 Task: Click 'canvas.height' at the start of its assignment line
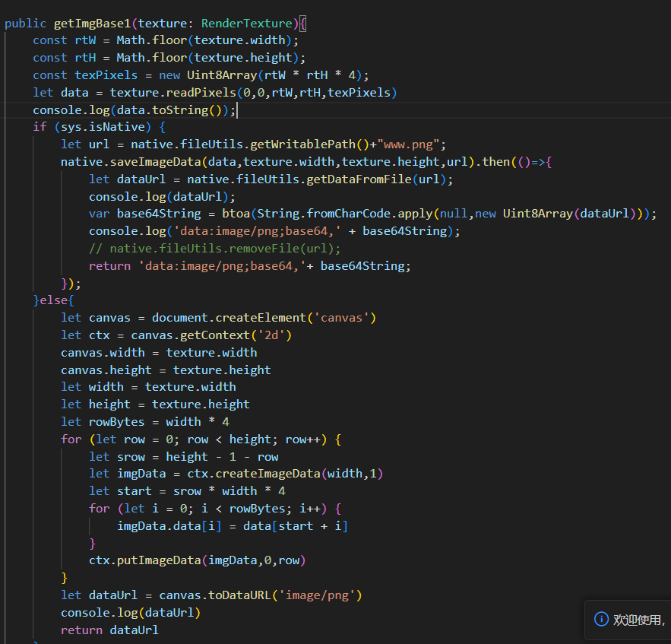tap(106, 370)
